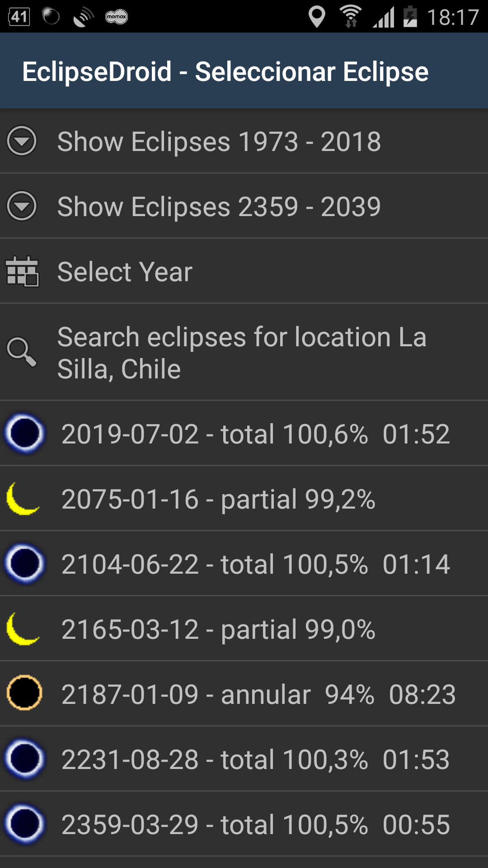This screenshot has width=488, height=868.
Task: Tap the location pin in status bar
Action: click(317, 17)
